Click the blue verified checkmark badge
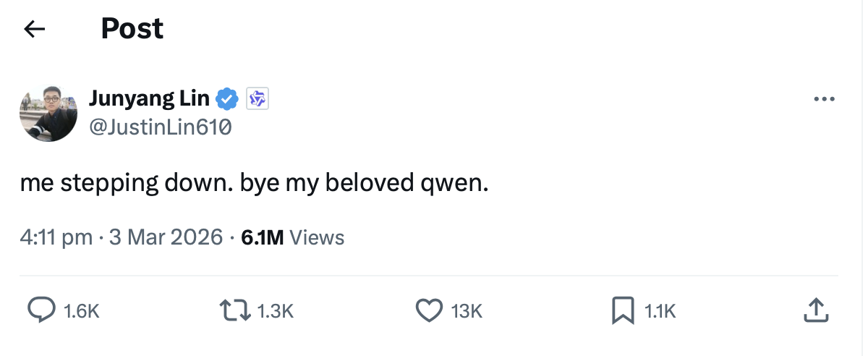The width and height of the screenshot is (868, 356). 228,98
